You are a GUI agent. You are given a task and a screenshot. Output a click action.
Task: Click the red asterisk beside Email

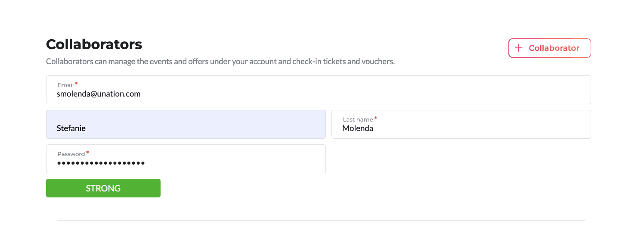[x=76, y=84]
